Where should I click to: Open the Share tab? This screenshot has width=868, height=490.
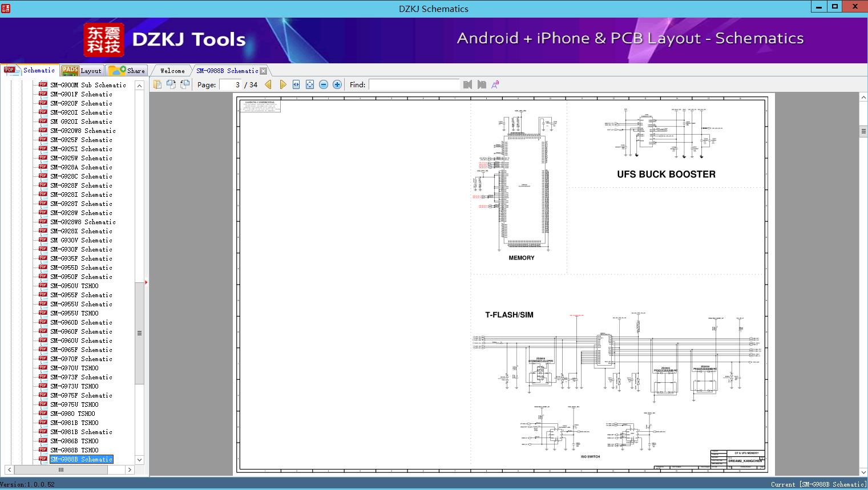point(127,71)
